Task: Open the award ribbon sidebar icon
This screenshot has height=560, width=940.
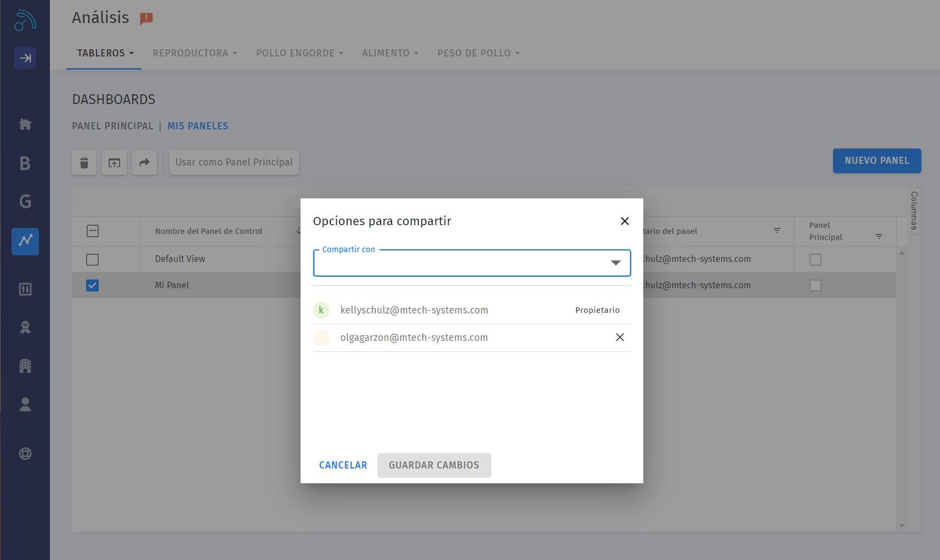Action: (25, 328)
